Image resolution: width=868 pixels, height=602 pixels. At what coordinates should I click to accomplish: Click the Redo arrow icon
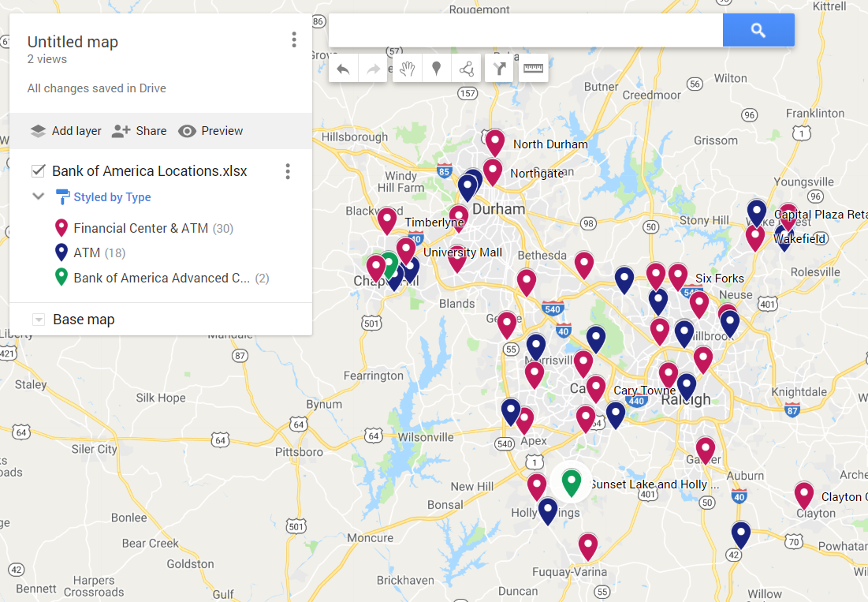click(x=373, y=69)
